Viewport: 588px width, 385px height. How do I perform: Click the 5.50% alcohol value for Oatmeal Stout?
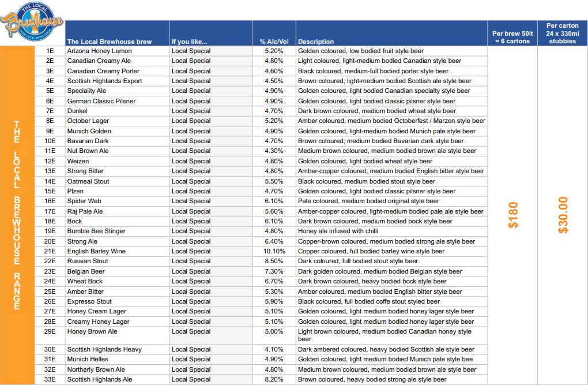[x=274, y=181]
